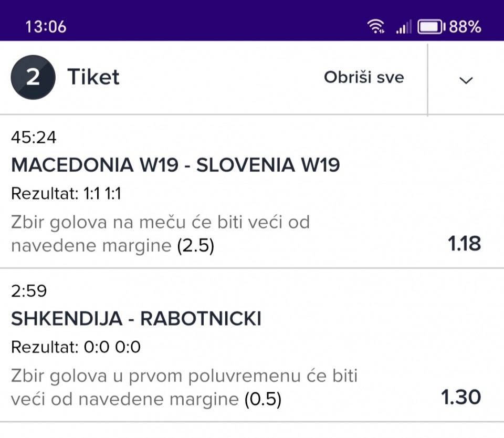Tap the 88% battery percentage text
The height and width of the screenshot is (438, 504).
point(465,27)
